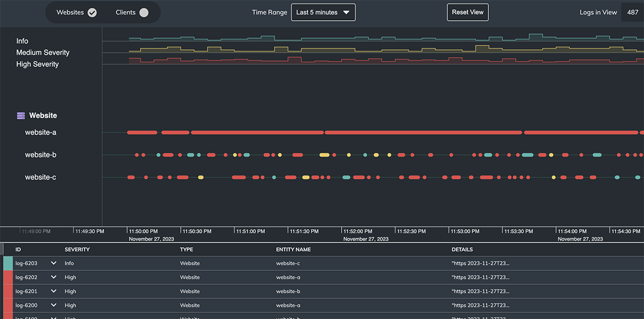Viewport: 644px width, 319px height.
Task: Expand the log-6203 row chevron
Action: (53, 263)
